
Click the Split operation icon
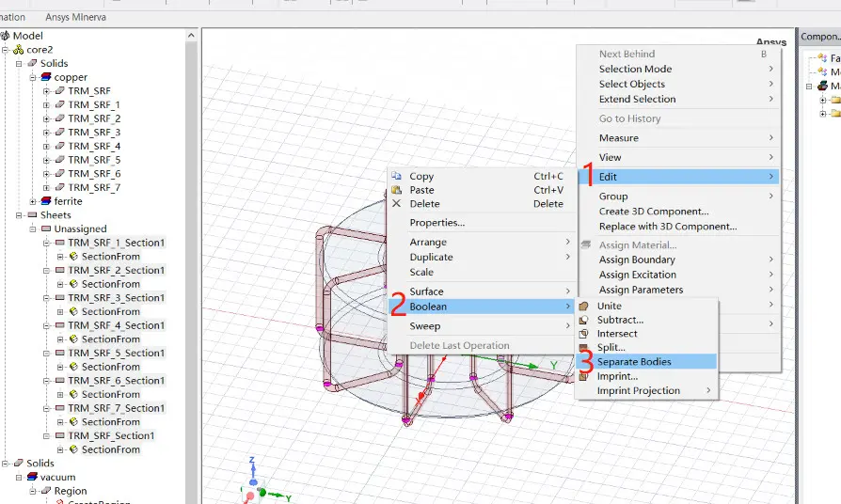point(583,347)
